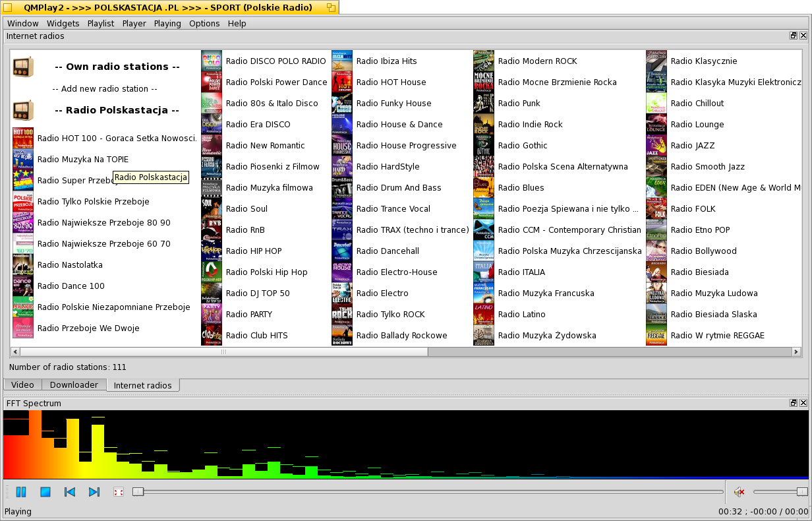The image size is (812, 521).
Task: Open the Help menu
Action: (x=237, y=23)
